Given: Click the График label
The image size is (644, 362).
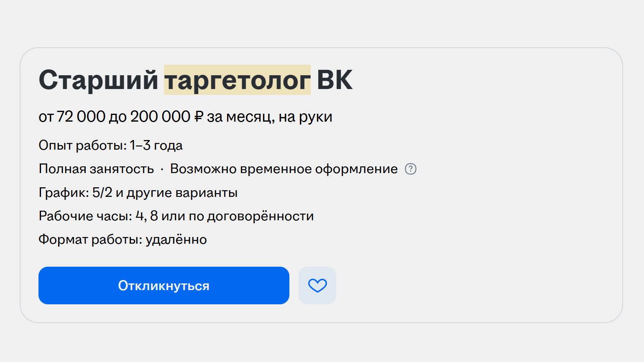Looking at the screenshot, I should 64,193.
